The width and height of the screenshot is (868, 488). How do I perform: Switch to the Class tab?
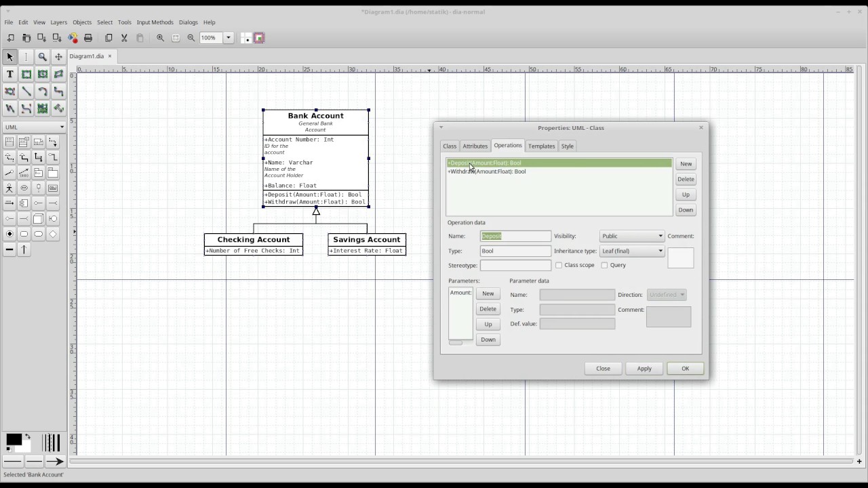[450, 146]
